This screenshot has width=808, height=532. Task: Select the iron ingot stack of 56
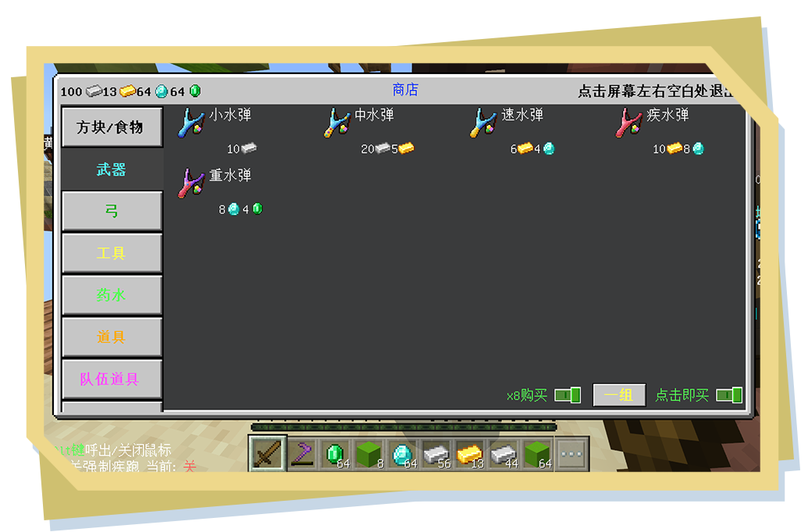tap(436, 454)
